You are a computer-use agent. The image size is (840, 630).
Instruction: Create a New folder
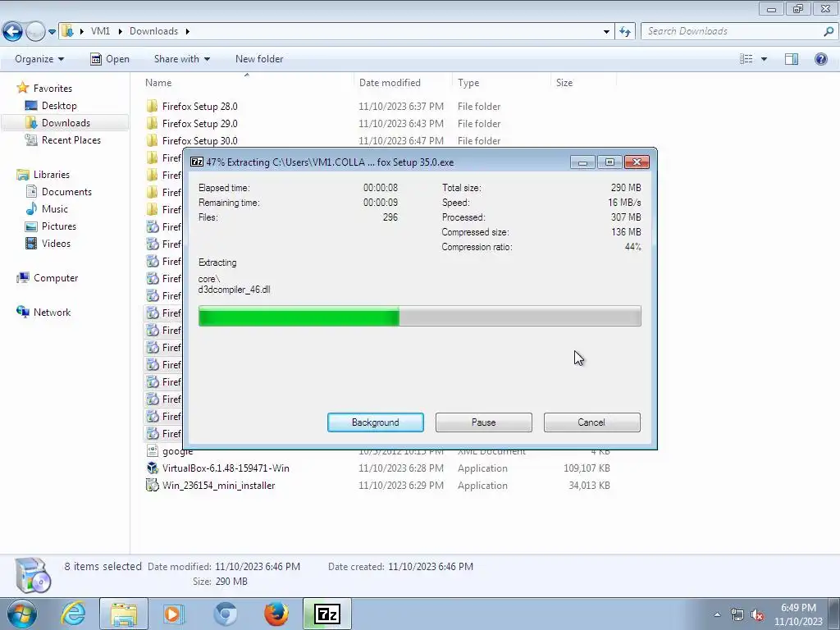(259, 59)
